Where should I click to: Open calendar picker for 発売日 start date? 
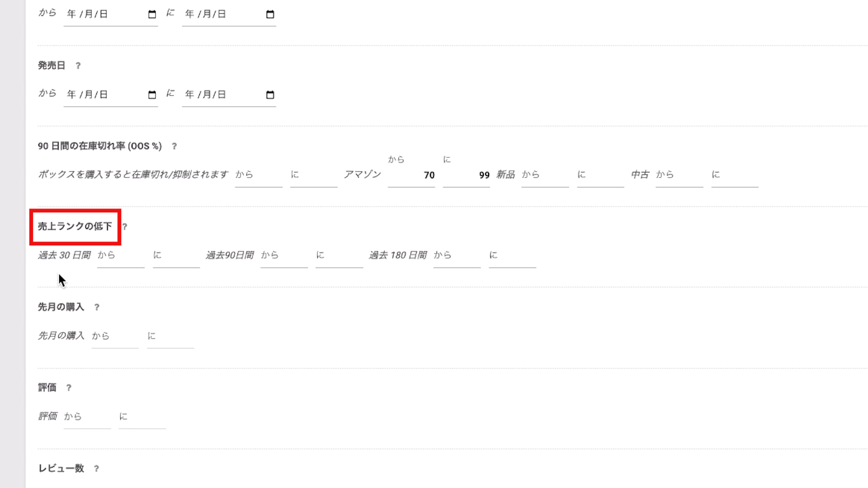(x=152, y=95)
